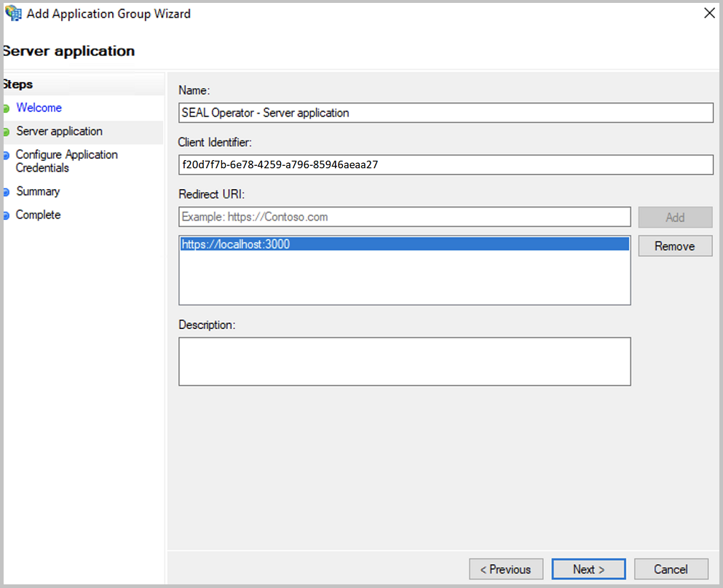The height and width of the screenshot is (588, 723).
Task: Remove the selected redirect URI
Action: tap(675, 246)
